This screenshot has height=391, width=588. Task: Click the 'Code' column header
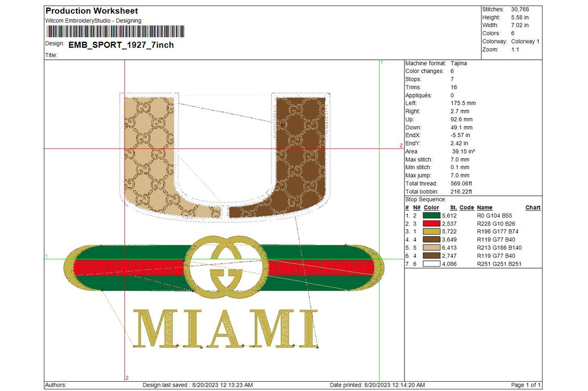point(466,208)
